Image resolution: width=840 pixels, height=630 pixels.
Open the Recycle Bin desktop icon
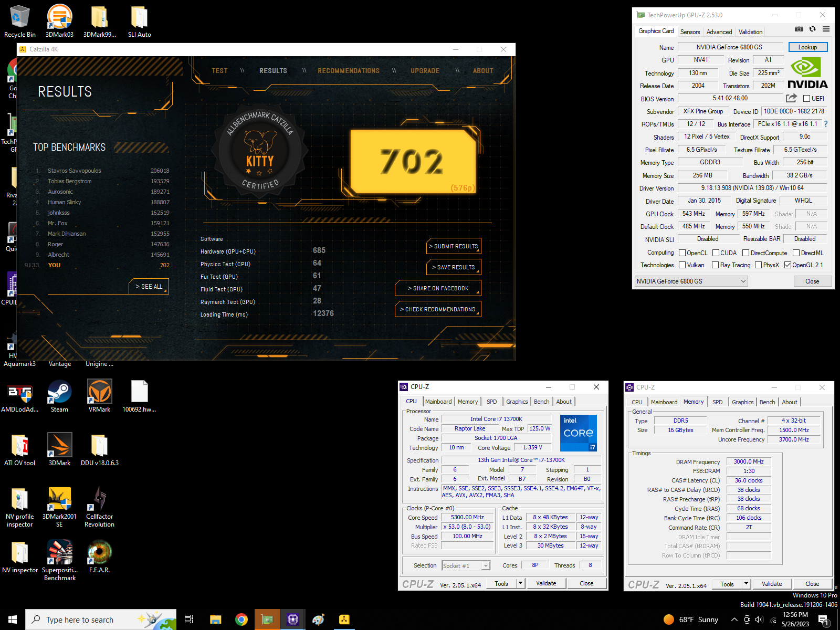coord(19,21)
